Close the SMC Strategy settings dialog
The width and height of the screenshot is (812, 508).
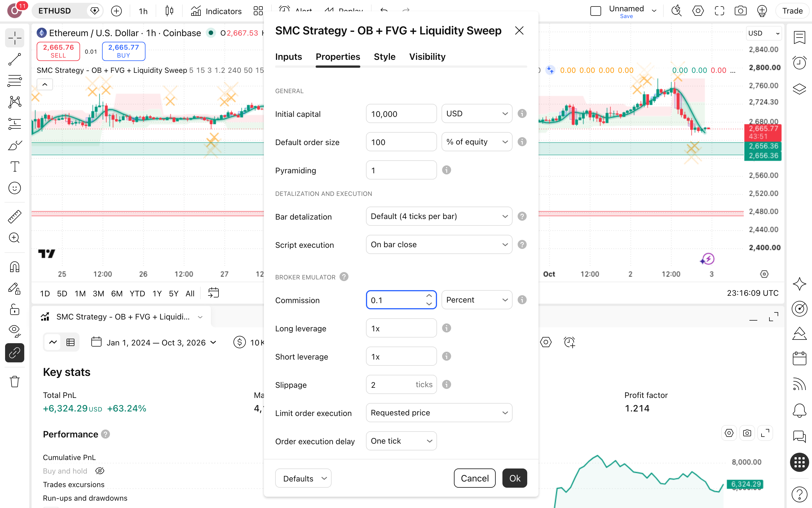[519, 30]
